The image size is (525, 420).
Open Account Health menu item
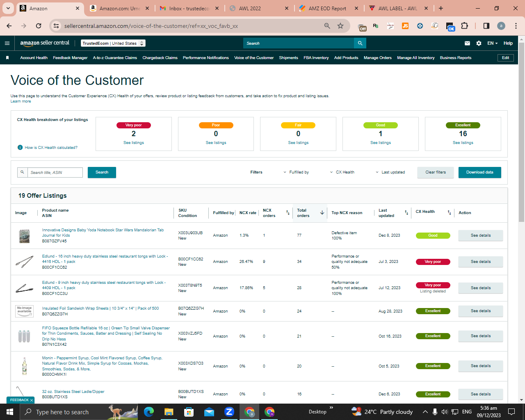(x=34, y=58)
